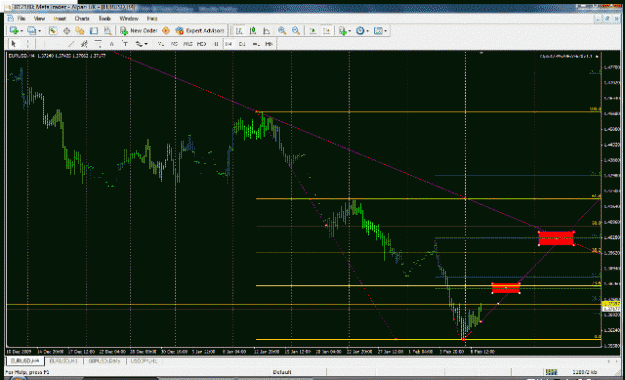625x380 pixels.
Task: Click the connection status bars indicator
Action: [x=551, y=372]
